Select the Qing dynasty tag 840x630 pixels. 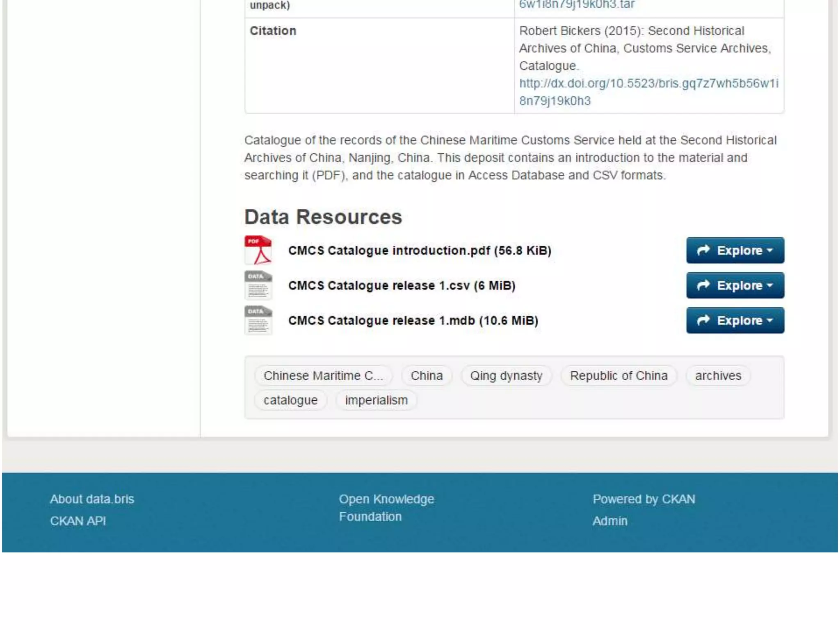[x=506, y=376]
